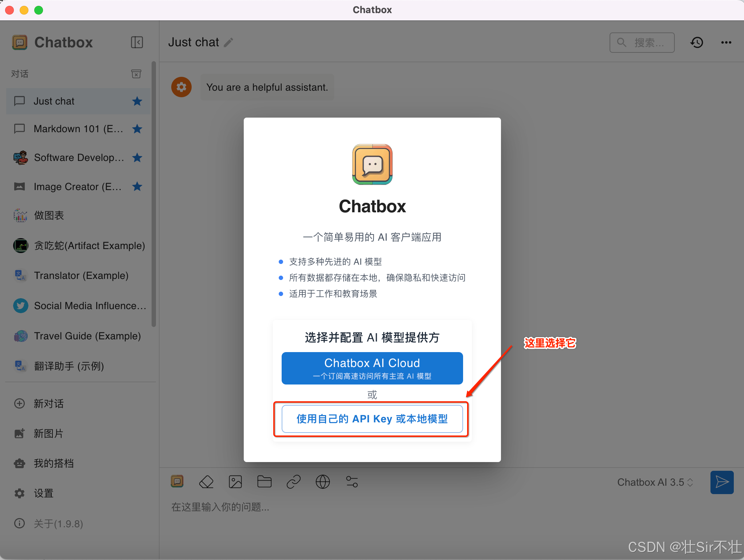The height and width of the screenshot is (560, 744).
Task: Open Software Developer conversation
Action: click(x=78, y=157)
